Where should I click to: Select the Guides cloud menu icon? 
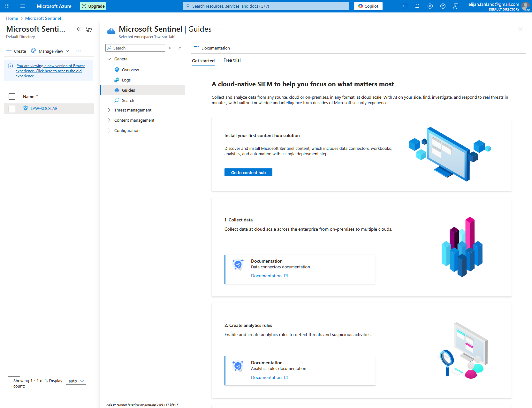[x=117, y=90]
